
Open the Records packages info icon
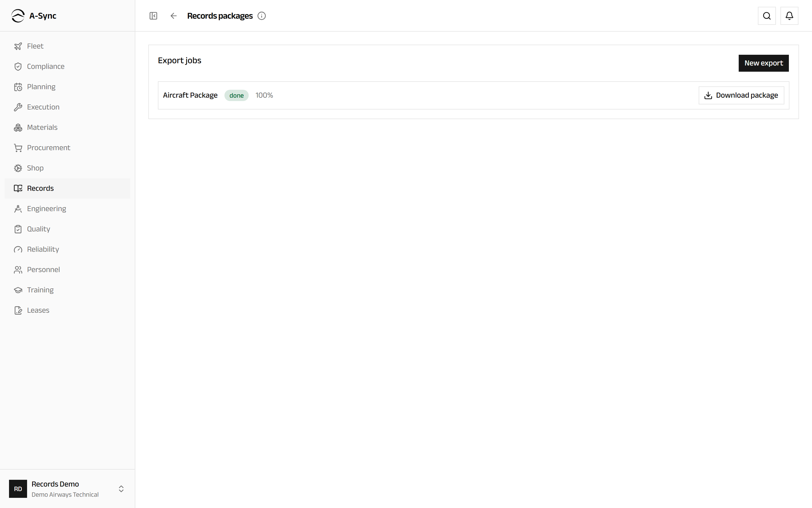pyautogui.click(x=262, y=16)
